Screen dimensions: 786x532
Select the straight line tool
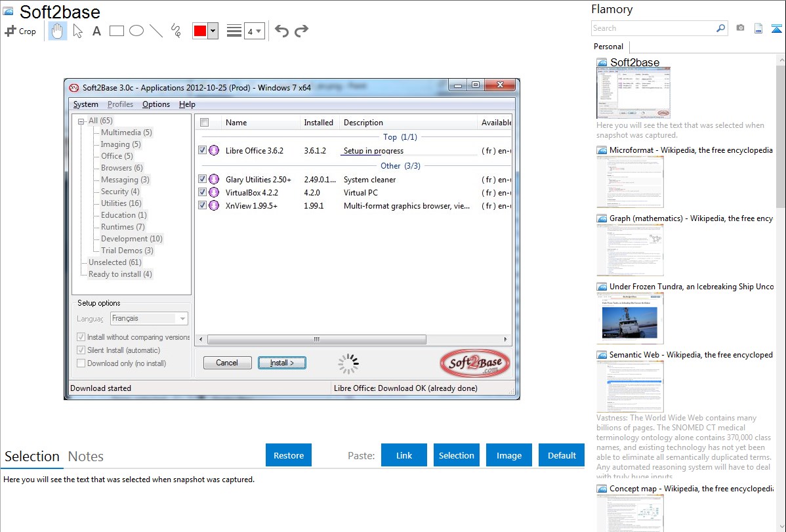156,31
